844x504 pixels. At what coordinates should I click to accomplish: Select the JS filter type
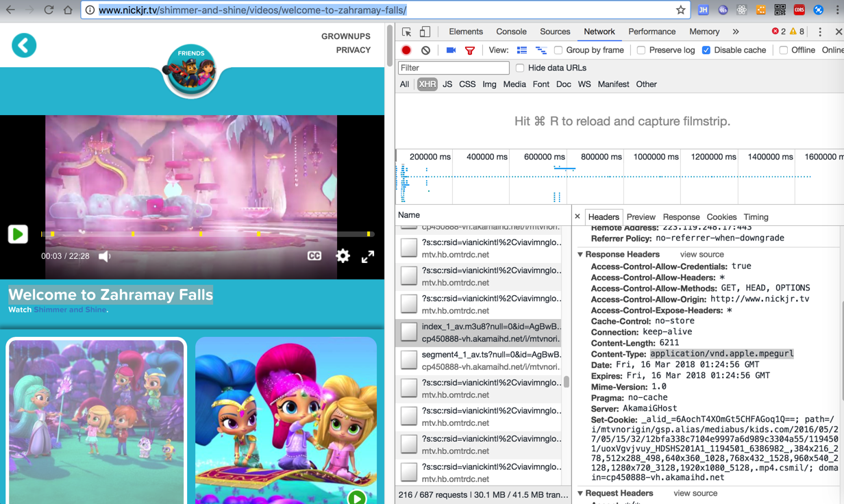[447, 84]
